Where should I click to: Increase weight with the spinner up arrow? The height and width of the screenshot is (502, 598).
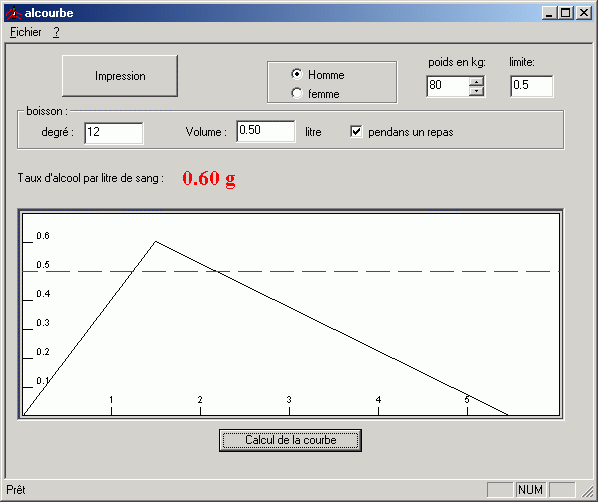(x=476, y=81)
